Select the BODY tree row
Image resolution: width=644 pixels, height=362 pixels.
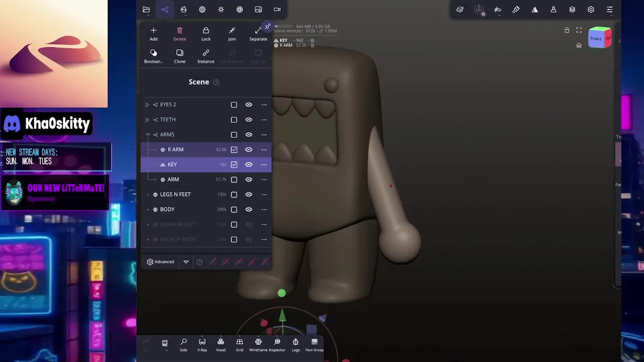206,209
